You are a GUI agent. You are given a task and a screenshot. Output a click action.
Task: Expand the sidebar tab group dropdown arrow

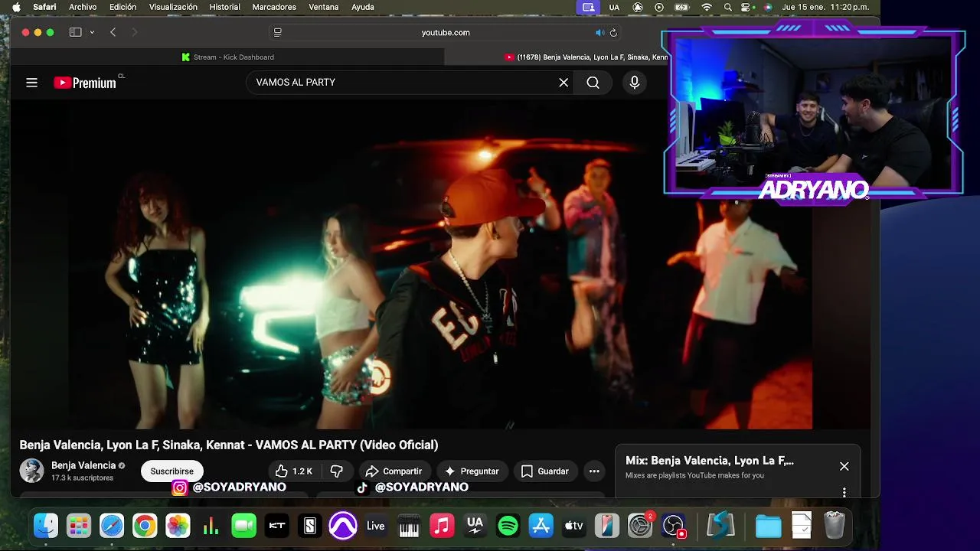(x=92, y=32)
